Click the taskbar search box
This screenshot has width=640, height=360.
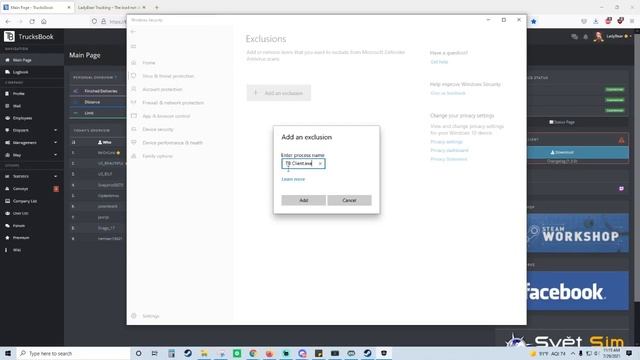73,353
